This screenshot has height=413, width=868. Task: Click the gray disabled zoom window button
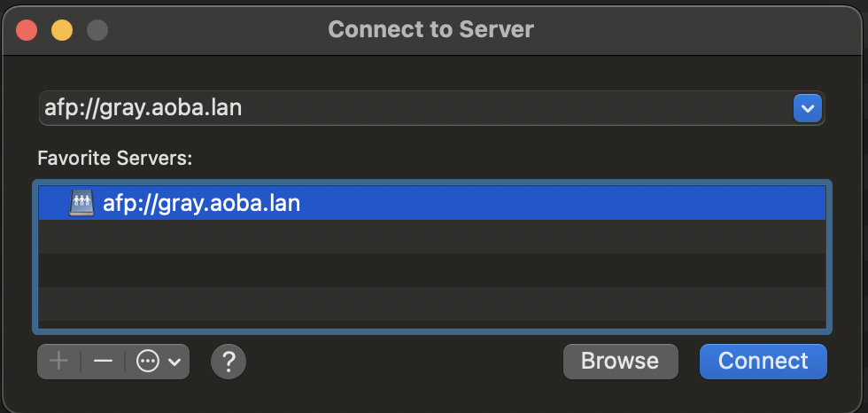click(97, 30)
